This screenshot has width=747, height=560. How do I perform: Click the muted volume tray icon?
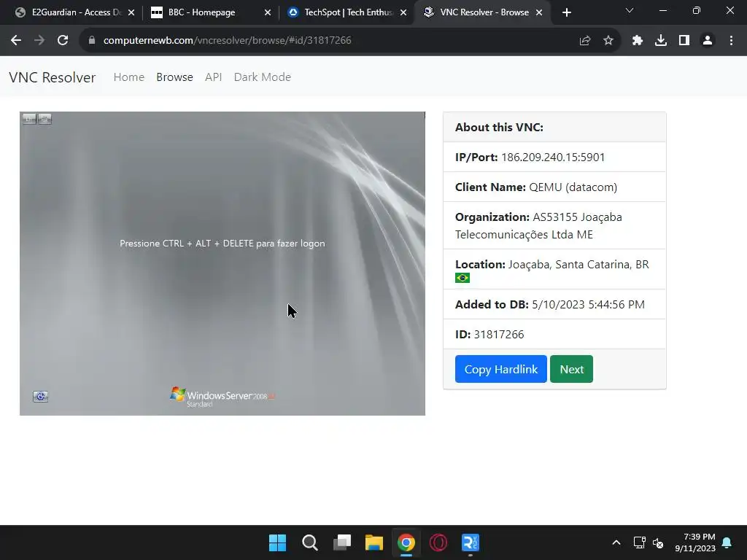tap(658, 542)
